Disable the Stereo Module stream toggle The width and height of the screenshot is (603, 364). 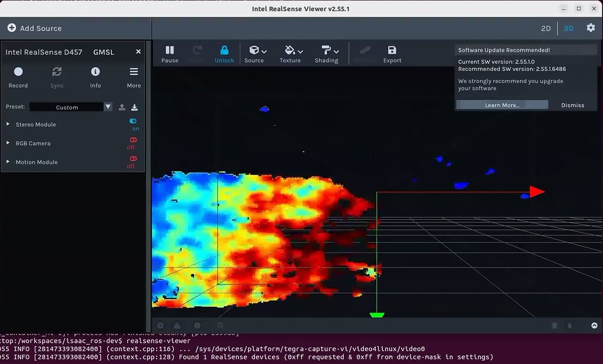tap(134, 121)
